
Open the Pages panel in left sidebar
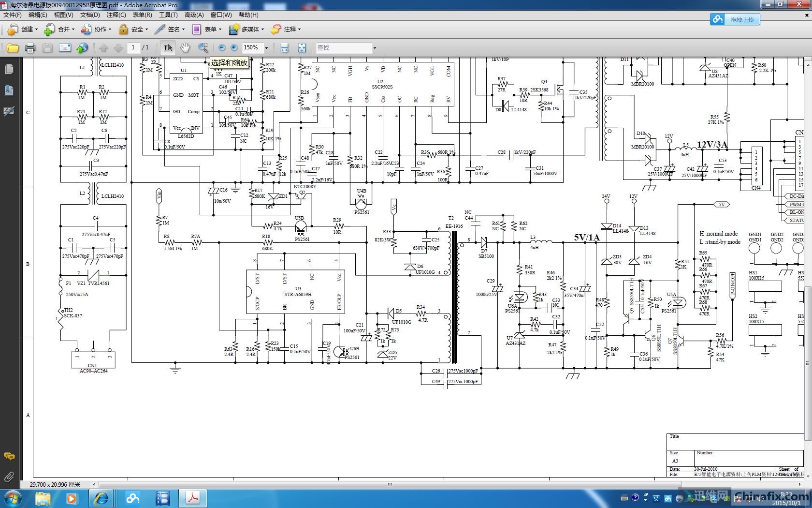pos(9,69)
